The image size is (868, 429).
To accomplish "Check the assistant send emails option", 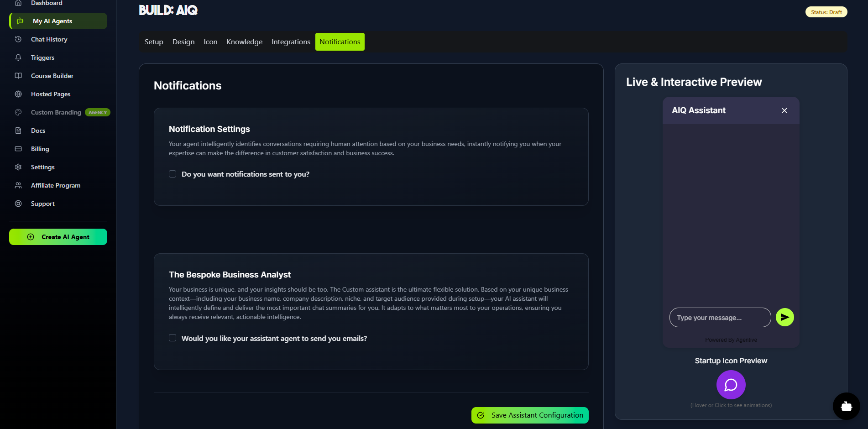I will point(173,338).
